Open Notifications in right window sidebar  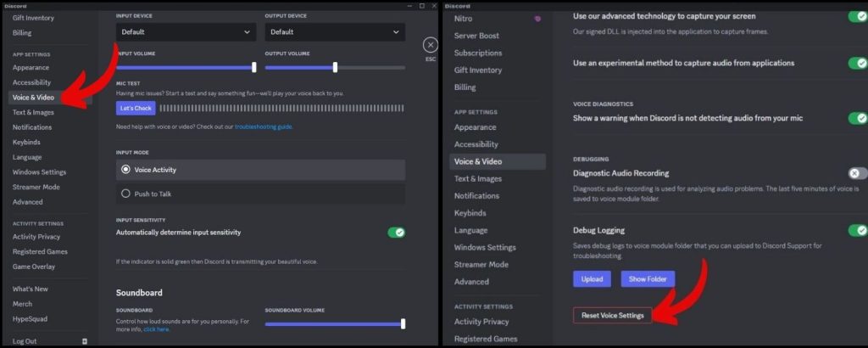(476, 196)
